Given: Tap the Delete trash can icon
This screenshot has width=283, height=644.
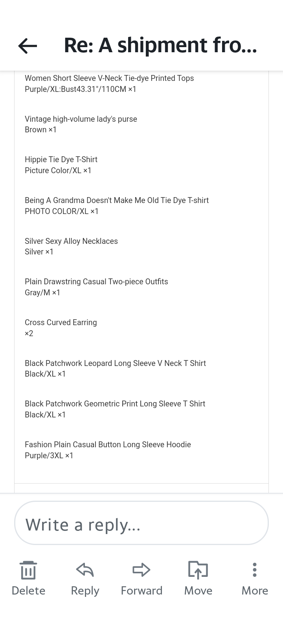Looking at the screenshot, I should coord(28,570).
